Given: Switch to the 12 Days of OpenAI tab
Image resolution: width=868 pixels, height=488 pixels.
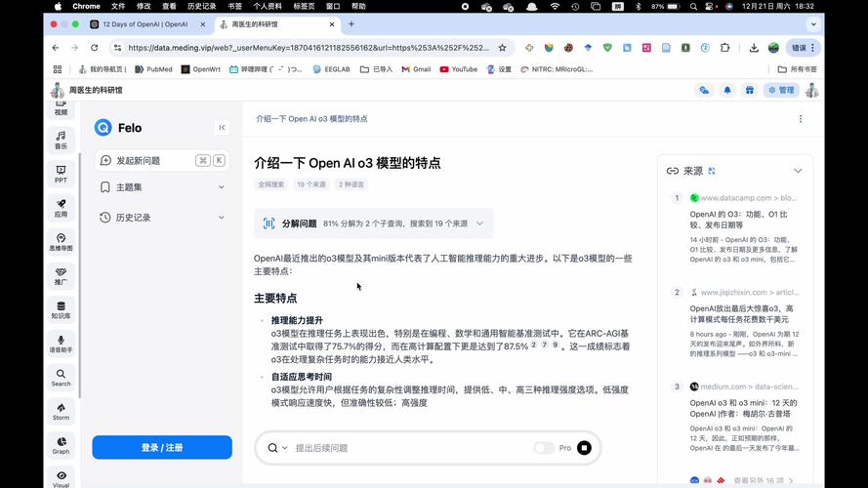Looking at the screenshot, I should [x=145, y=24].
